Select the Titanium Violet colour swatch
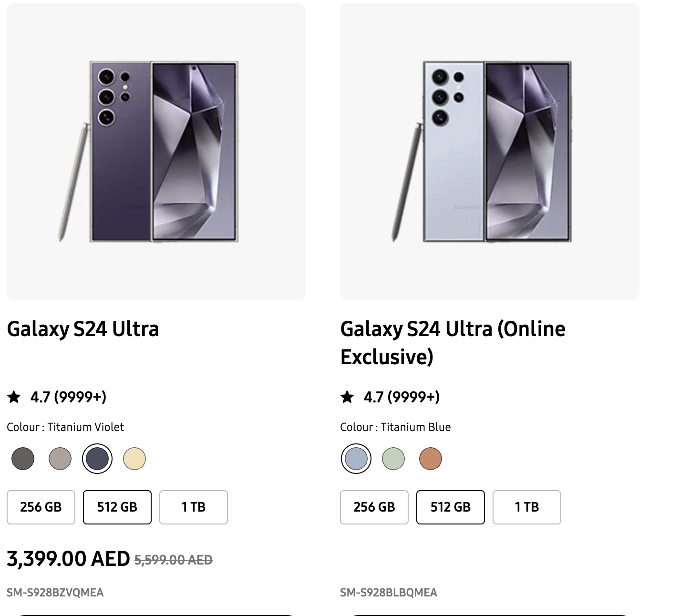Image resolution: width=700 pixels, height=616 pixels. 97,459
